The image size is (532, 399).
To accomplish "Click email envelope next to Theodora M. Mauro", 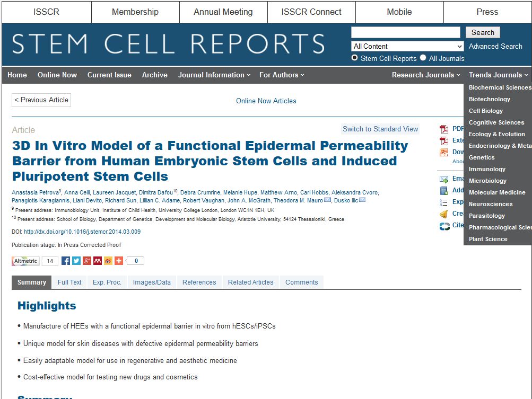I will click(327, 200).
